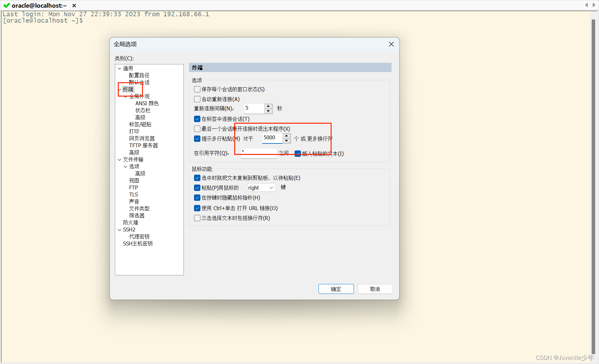Select 默认会话 in category tree
The height and width of the screenshot is (364, 599).
point(139,82)
